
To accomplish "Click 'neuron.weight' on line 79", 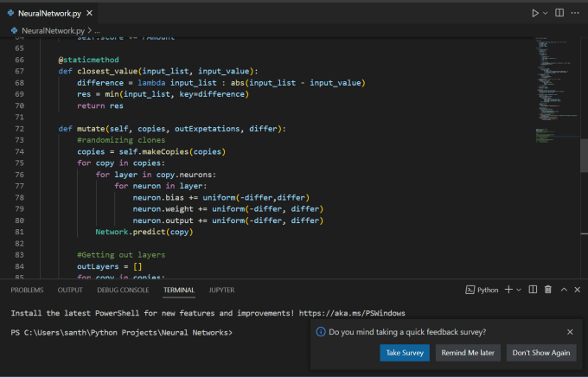I will tap(163, 209).
